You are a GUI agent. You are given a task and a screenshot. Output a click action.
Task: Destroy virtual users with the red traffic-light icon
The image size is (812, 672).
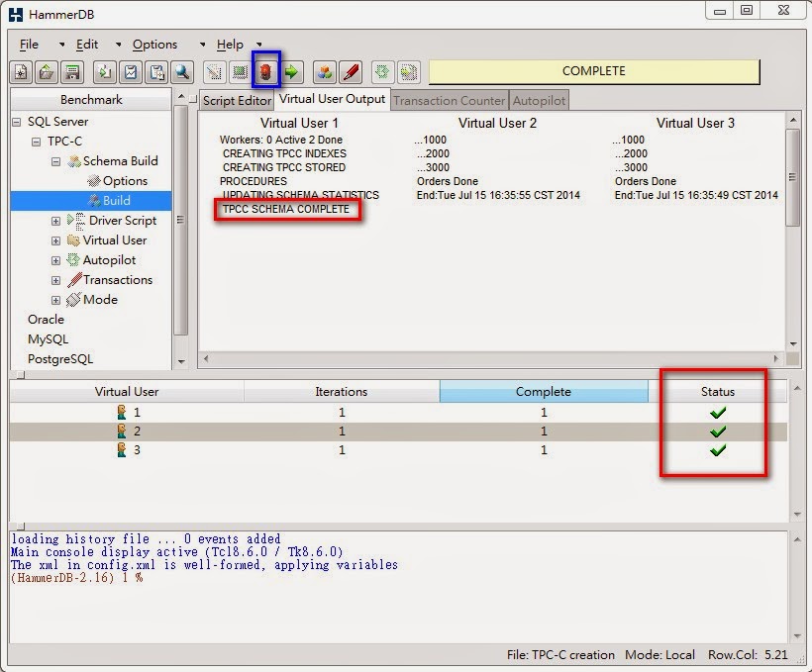(x=265, y=71)
